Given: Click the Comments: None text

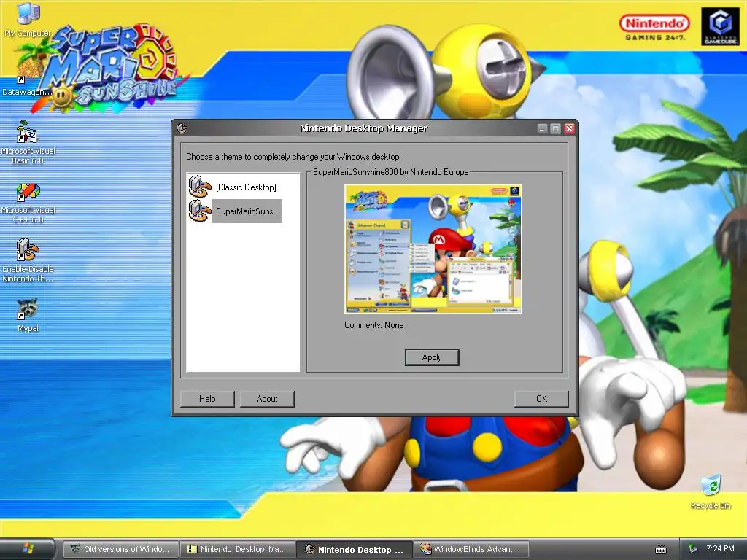Looking at the screenshot, I should tap(374, 325).
